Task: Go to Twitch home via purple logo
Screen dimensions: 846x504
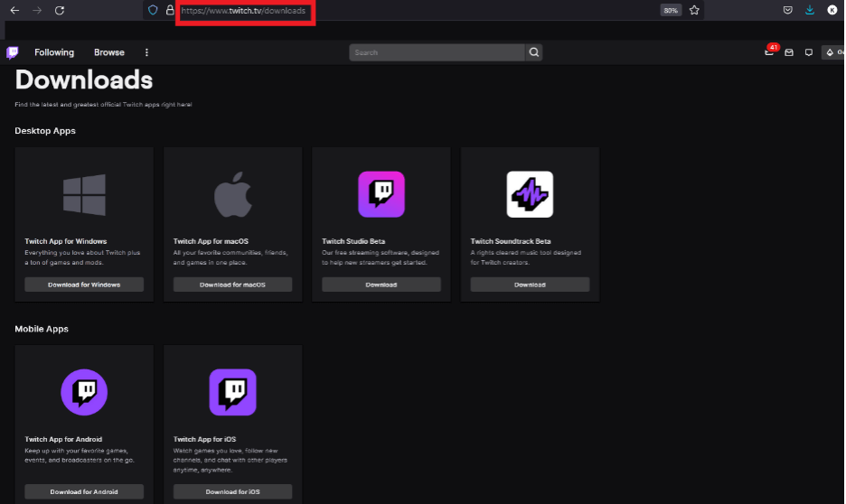Action: tap(13, 52)
